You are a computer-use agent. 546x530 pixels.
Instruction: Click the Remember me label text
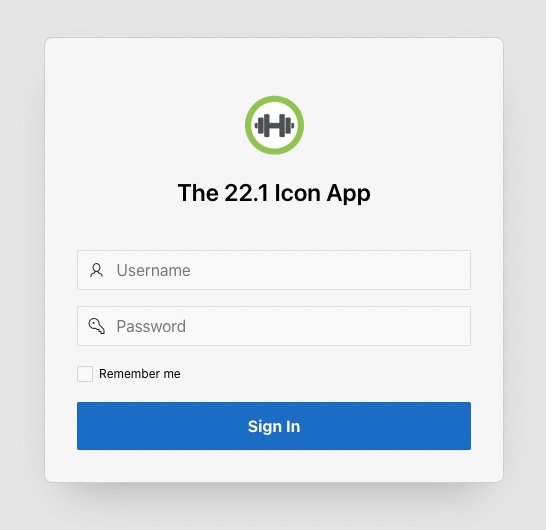click(140, 374)
